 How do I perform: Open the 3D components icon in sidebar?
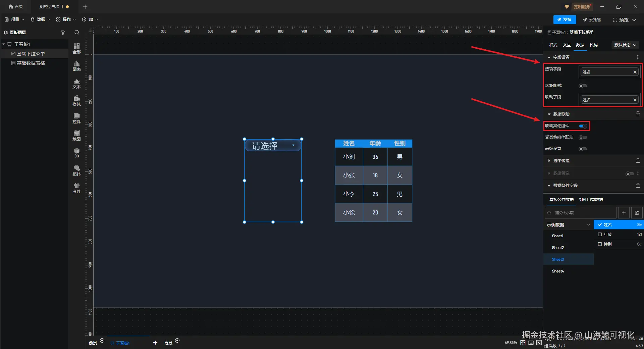tap(76, 153)
